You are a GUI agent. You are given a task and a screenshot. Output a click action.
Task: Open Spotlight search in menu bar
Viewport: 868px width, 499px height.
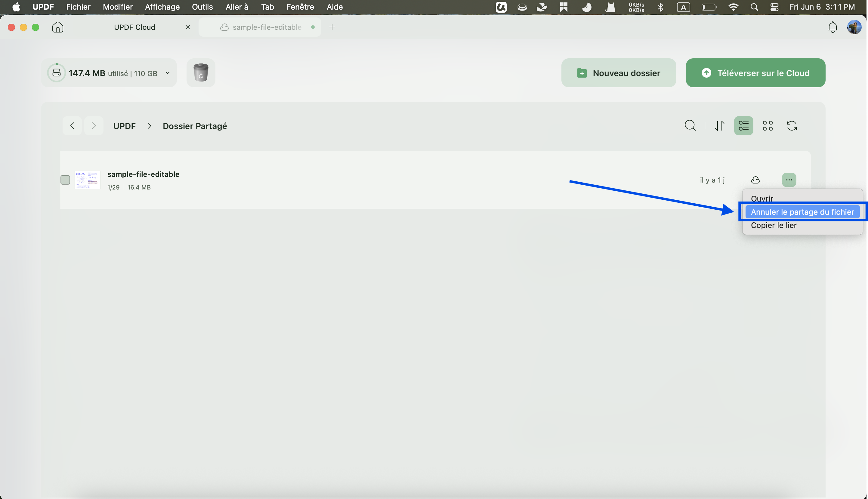coord(754,7)
